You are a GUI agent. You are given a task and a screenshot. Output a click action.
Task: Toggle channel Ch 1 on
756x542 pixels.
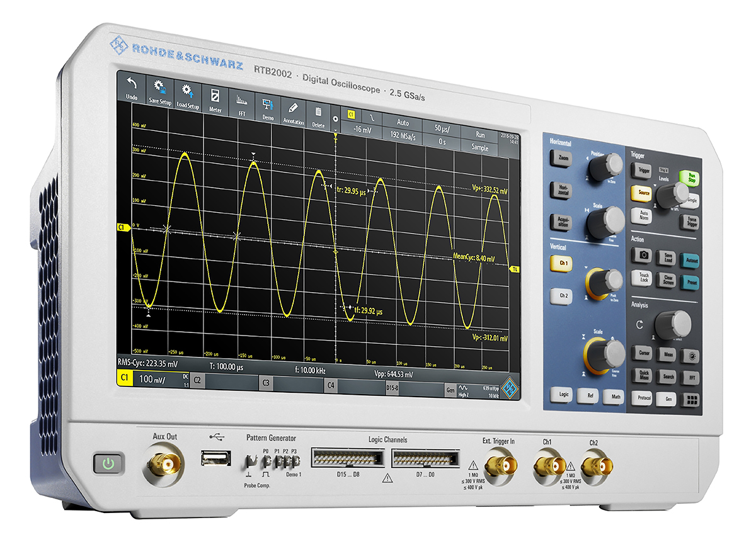click(561, 263)
